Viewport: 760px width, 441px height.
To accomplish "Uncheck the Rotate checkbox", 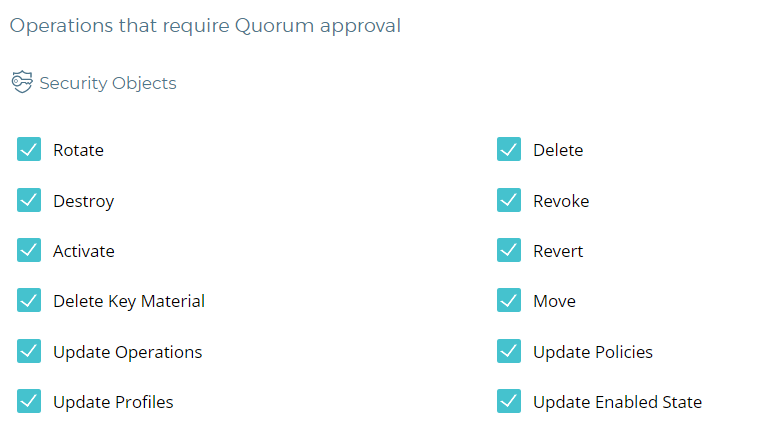I will pyautogui.click(x=29, y=150).
